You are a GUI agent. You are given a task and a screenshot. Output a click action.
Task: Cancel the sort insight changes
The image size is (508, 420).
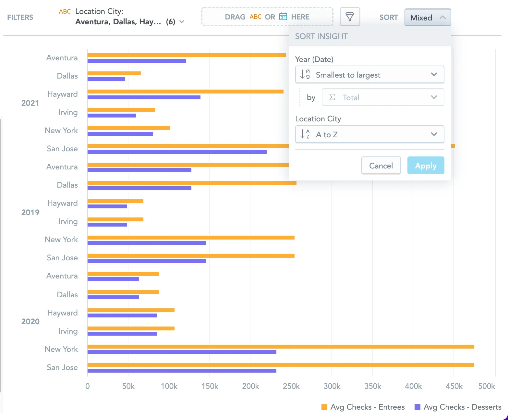(381, 165)
